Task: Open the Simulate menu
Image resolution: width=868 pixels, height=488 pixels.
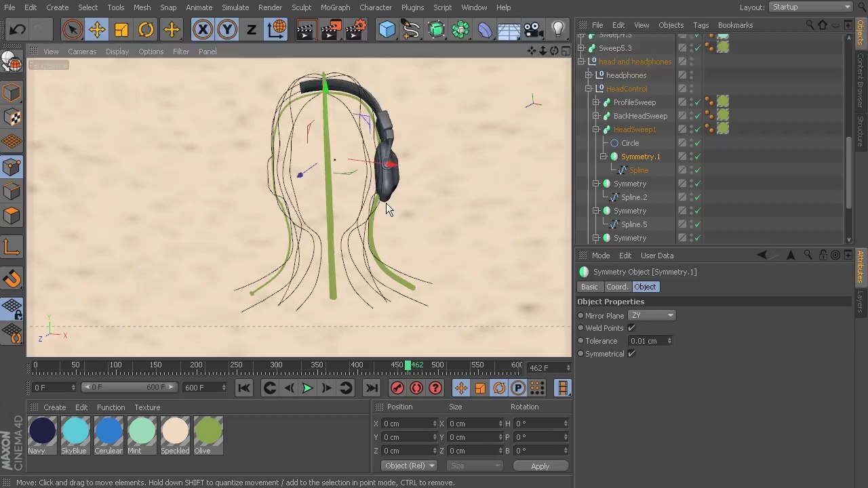Action: click(x=235, y=7)
